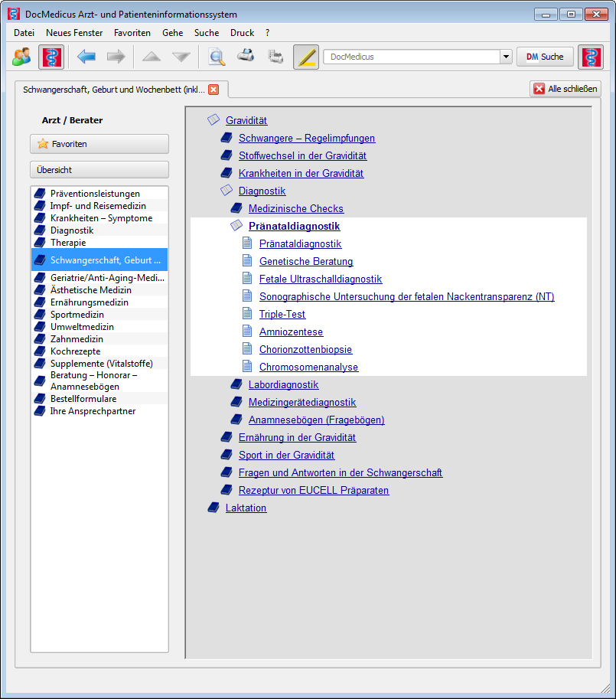Go forward with the gray right arrow
The width and height of the screenshot is (616, 699).
point(116,57)
